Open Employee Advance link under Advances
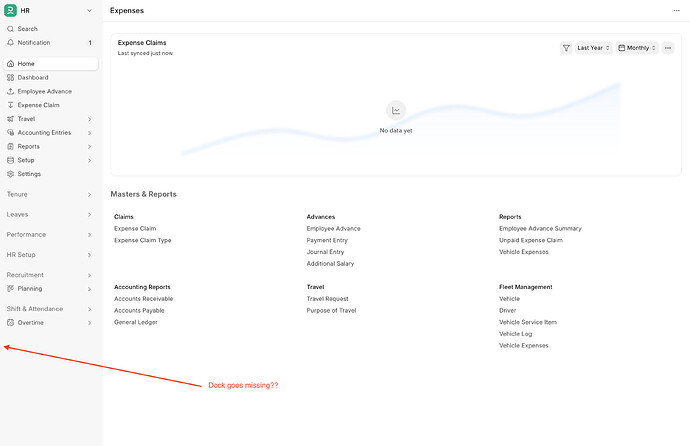 (334, 229)
